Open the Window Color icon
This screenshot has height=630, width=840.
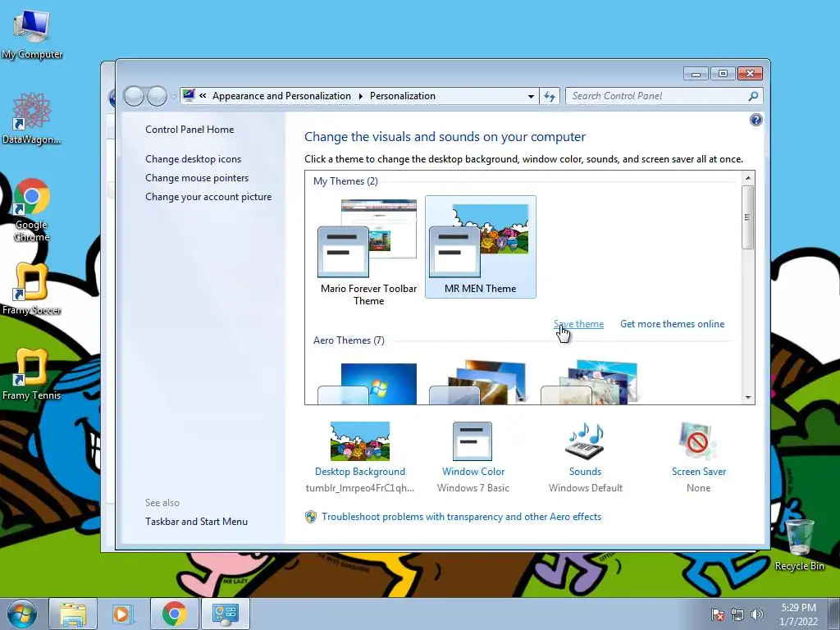tap(472, 441)
